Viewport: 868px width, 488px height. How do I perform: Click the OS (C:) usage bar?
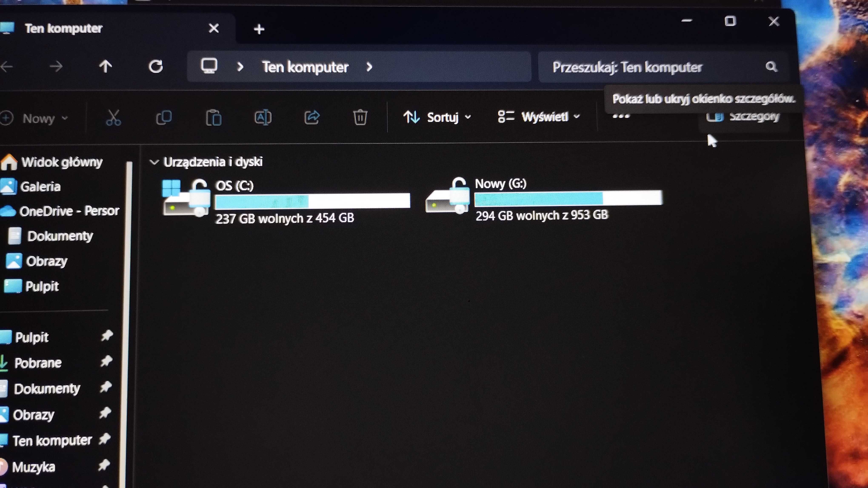click(x=312, y=201)
